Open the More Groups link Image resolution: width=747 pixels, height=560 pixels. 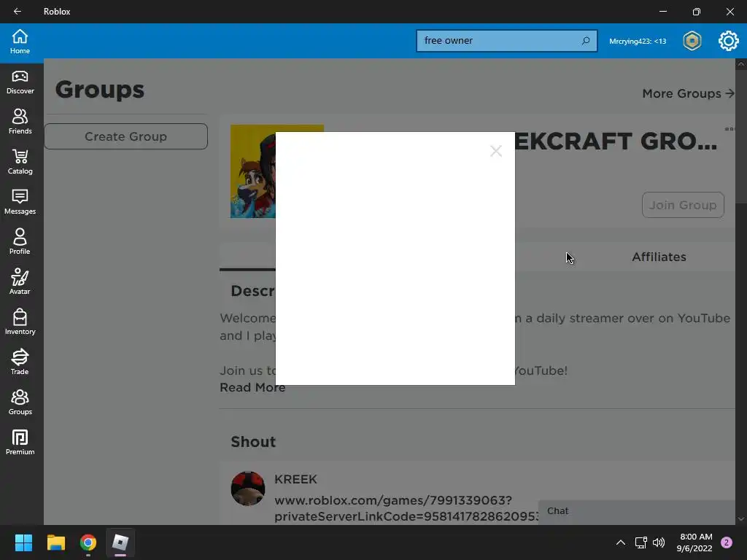pyautogui.click(x=688, y=93)
